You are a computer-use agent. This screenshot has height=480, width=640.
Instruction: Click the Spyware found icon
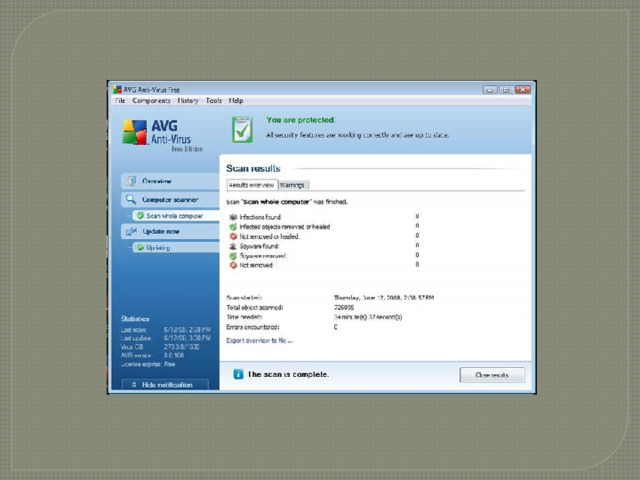(x=233, y=246)
